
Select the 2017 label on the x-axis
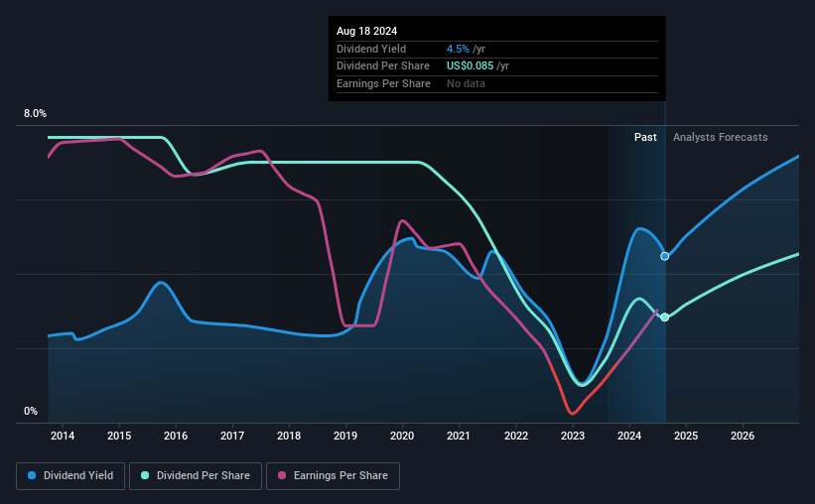(232, 436)
